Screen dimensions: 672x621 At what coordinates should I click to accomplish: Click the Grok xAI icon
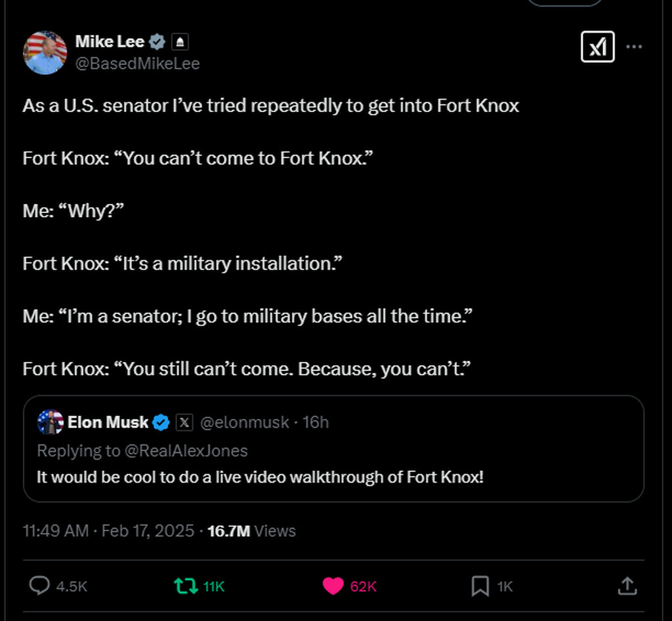pos(597,47)
